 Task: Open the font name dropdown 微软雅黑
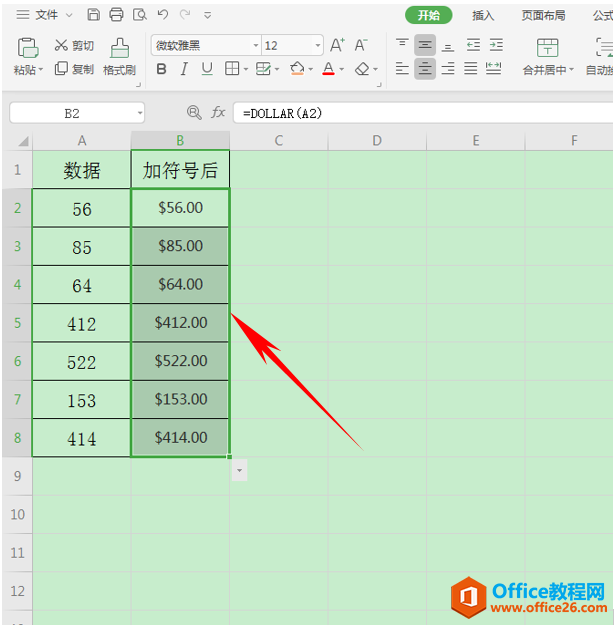256,45
